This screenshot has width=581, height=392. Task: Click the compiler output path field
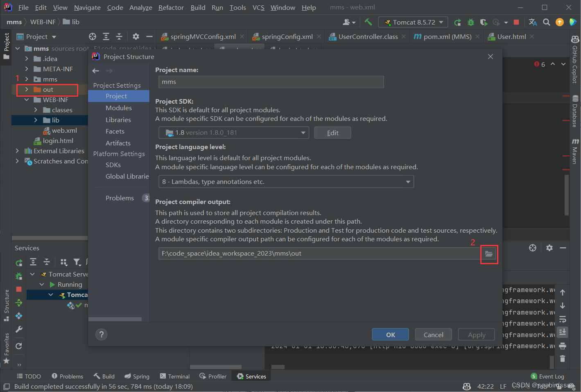(319, 254)
